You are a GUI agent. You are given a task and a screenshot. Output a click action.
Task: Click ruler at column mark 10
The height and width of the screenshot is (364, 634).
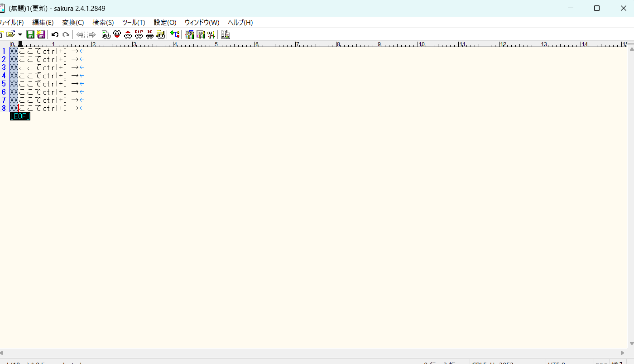tap(421, 44)
